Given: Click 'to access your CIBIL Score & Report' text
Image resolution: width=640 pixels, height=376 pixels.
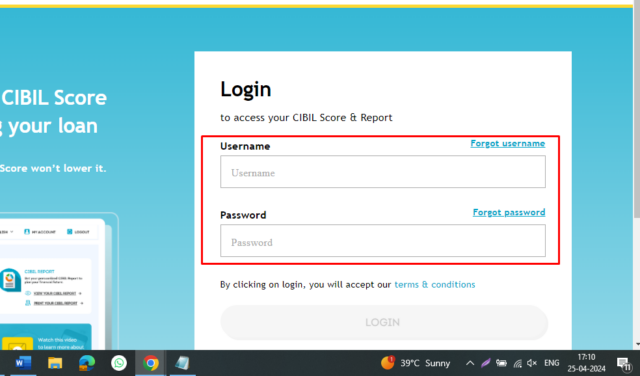Looking at the screenshot, I should click(x=306, y=118).
